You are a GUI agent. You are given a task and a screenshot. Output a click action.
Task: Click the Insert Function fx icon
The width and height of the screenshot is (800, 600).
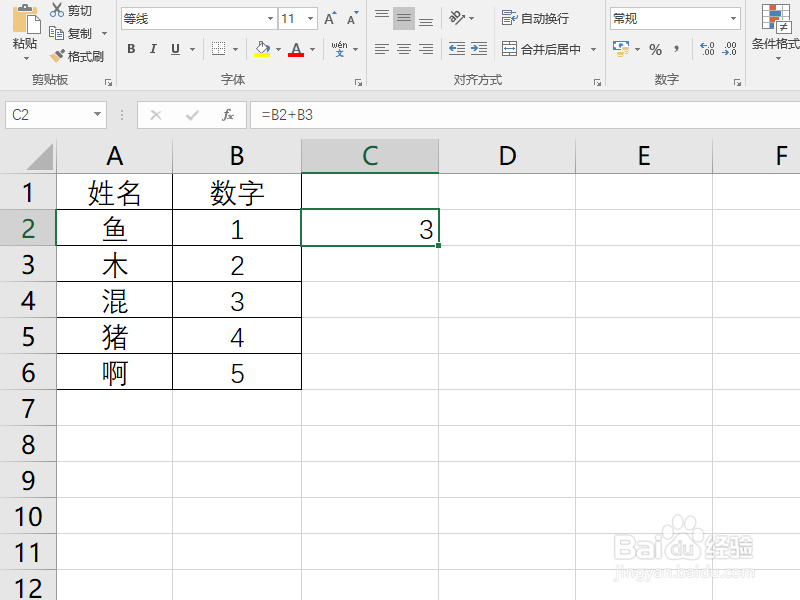coord(228,115)
